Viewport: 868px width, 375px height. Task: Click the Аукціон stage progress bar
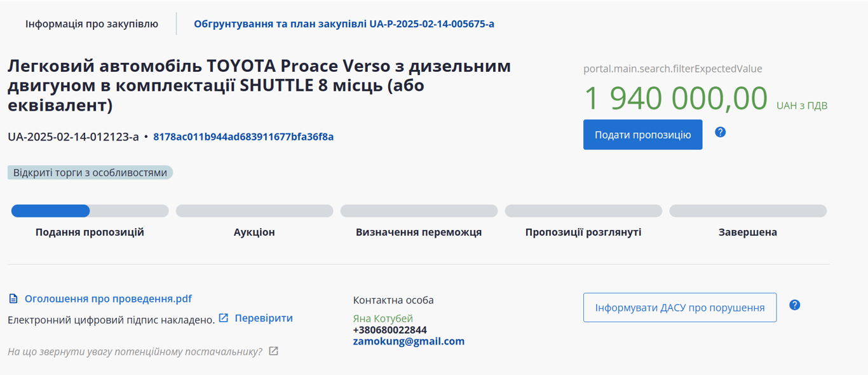[254, 211]
